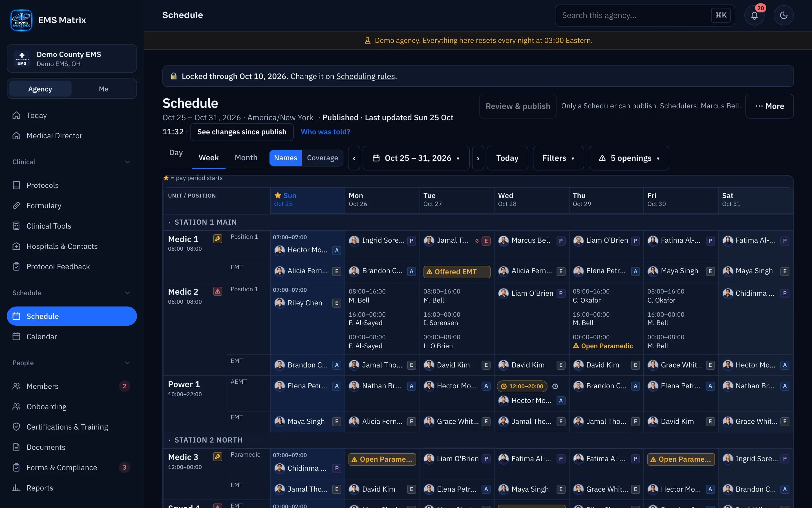Open Protocols from the sidebar
Image resolution: width=812 pixels, height=508 pixels.
pos(71,185)
